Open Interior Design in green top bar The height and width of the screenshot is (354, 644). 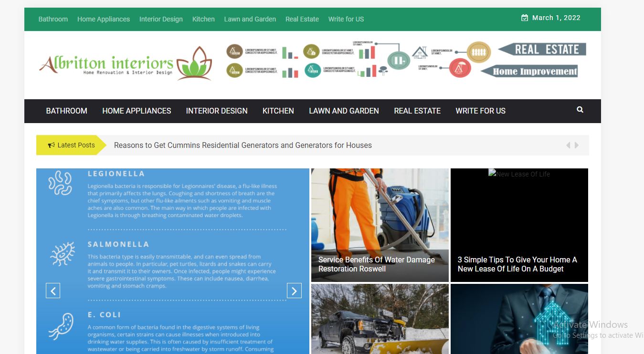pos(161,19)
